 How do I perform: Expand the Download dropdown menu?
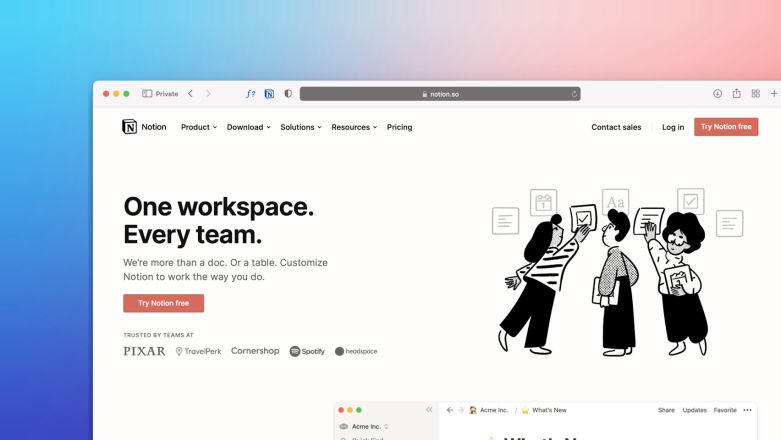[248, 127]
